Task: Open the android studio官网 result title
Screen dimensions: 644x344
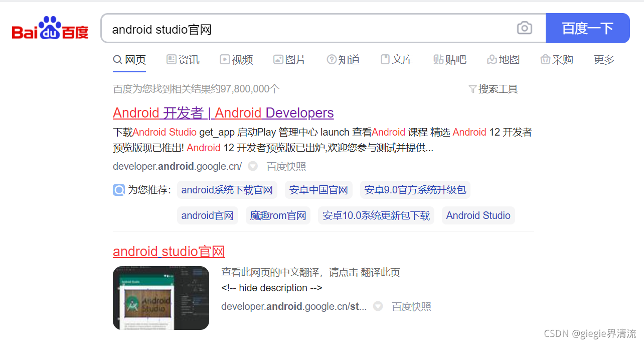Action: tap(169, 251)
